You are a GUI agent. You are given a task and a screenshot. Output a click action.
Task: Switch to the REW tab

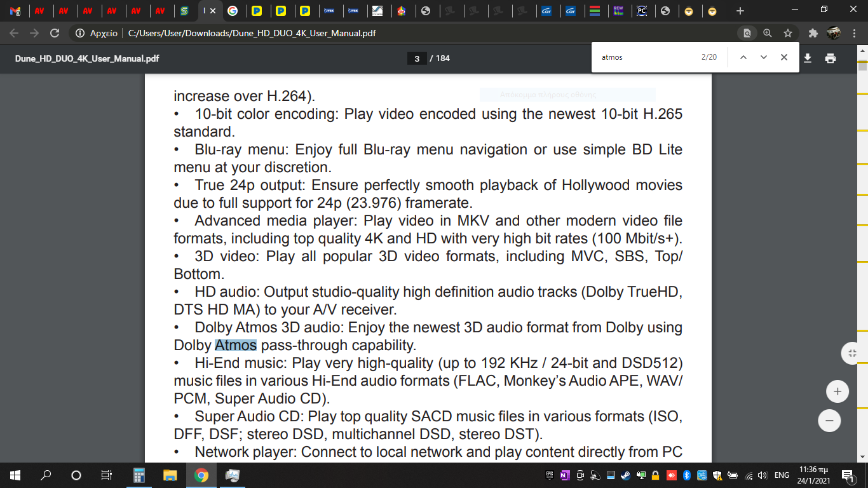coord(618,11)
